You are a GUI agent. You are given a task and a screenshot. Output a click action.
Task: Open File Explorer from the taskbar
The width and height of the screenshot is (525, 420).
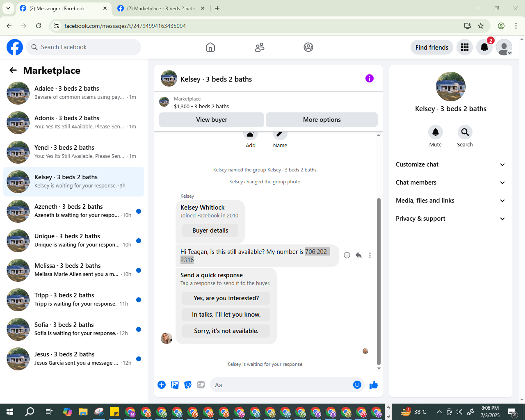83,412
